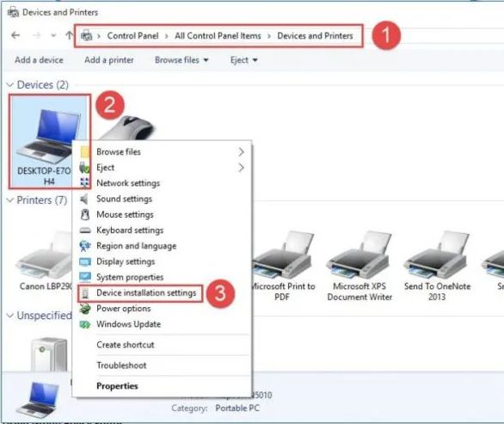Select the unspecified tower device icon

pyautogui.click(x=49, y=354)
